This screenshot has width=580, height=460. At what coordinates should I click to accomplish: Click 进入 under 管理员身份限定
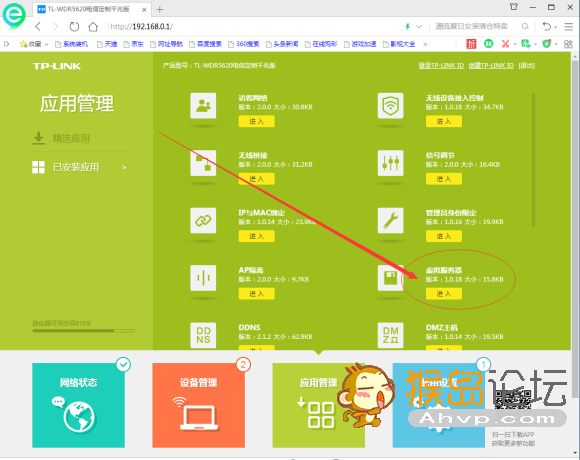click(x=444, y=236)
